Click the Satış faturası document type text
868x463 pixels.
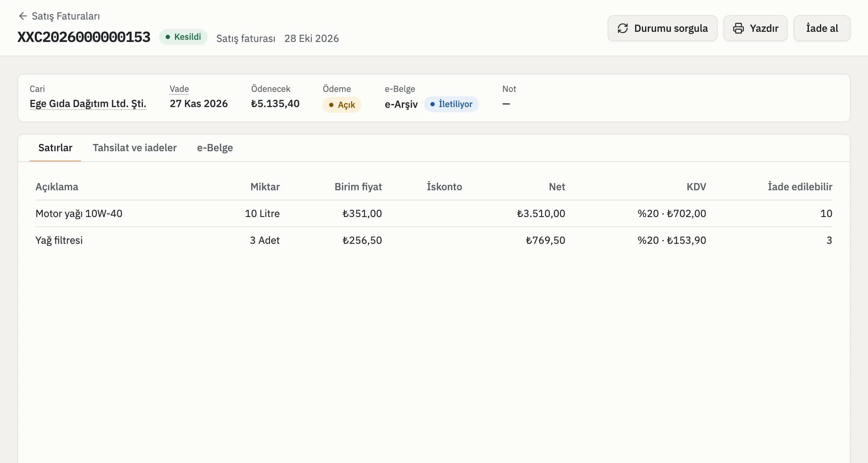coord(246,38)
